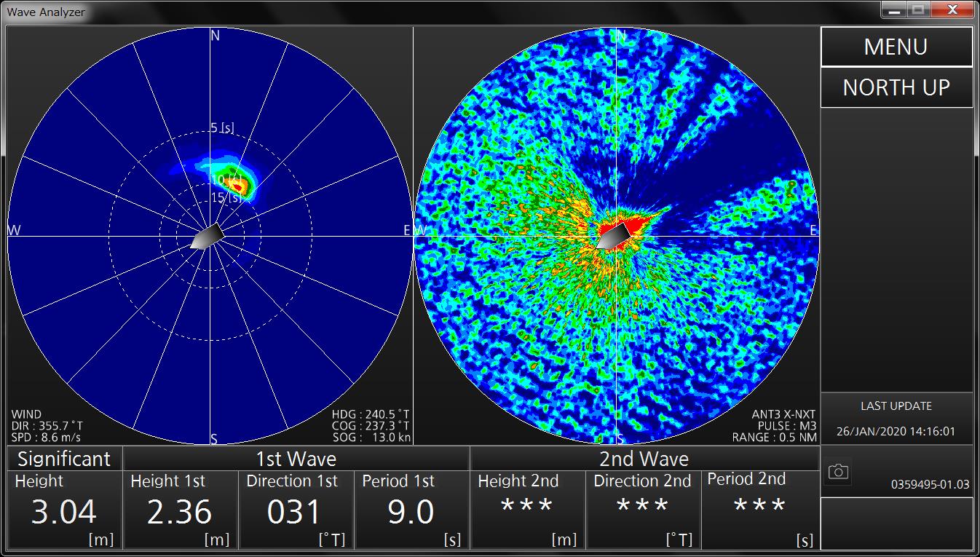This screenshot has width=980, height=557.
Task: Click the LAST UPDATE timestamp panel
Action: pos(896,419)
